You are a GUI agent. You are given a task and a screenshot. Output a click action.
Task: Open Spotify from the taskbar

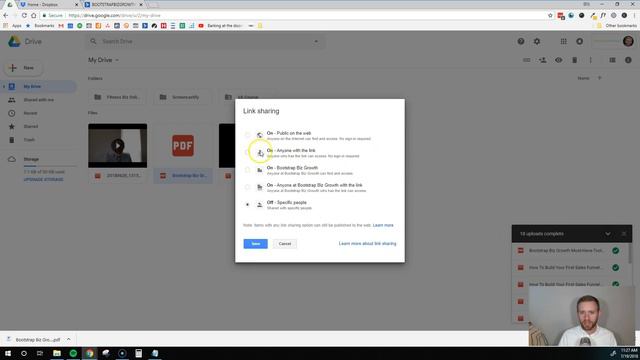[x=73, y=353]
